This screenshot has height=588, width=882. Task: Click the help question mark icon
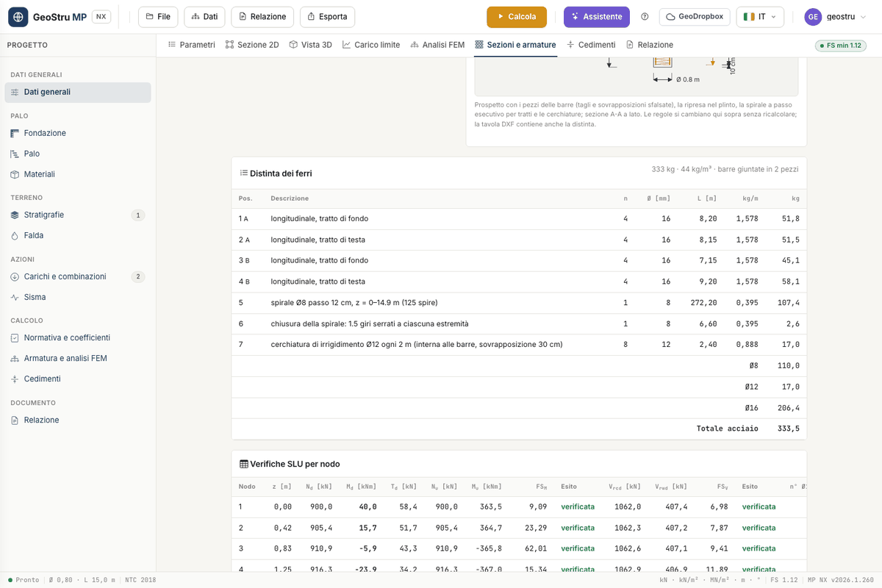(x=645, y=17)
